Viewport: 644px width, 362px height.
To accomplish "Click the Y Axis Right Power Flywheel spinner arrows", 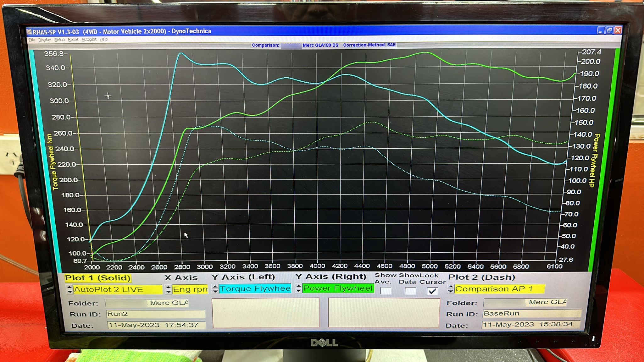I will pyautogui.click(x=298, y=288).
